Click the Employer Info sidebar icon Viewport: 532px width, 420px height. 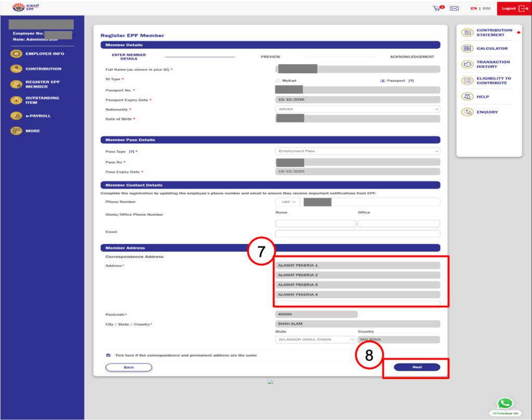(x=17, y=54)
